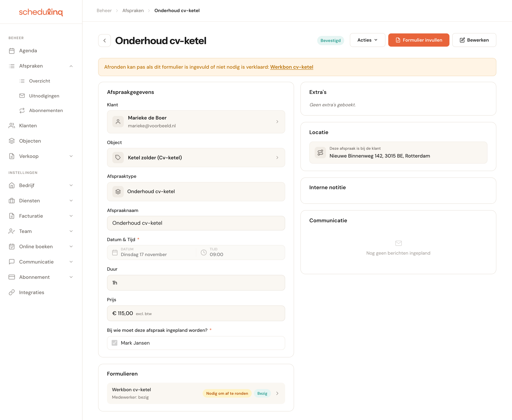Click the back arrow button beside the title
512x420 pixels.
[105, 40]
